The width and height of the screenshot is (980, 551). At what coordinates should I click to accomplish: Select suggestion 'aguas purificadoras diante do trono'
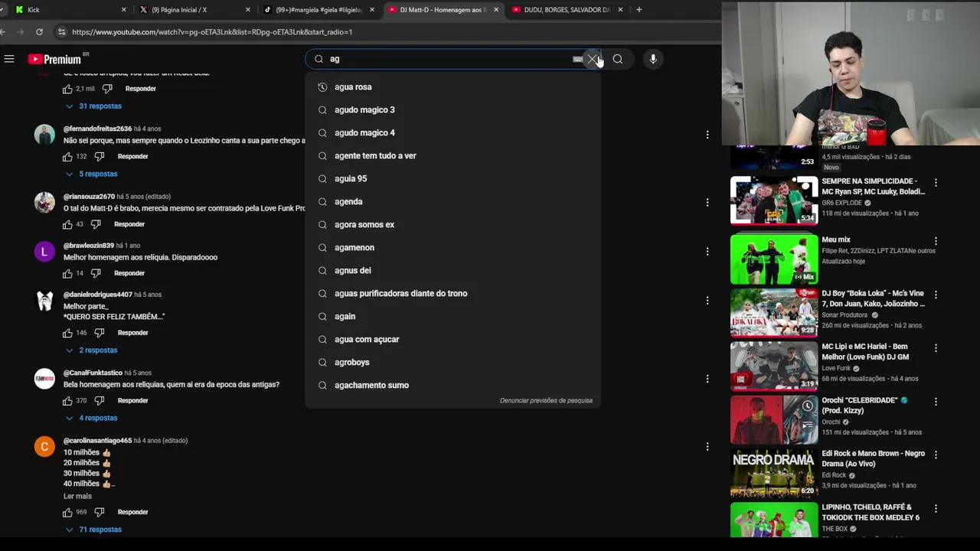point(453,294)
